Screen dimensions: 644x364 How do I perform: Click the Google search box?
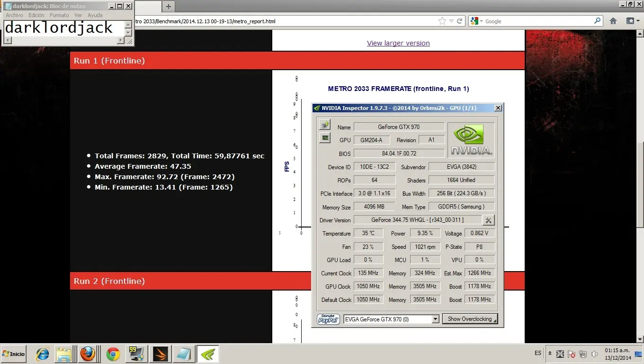539,21
